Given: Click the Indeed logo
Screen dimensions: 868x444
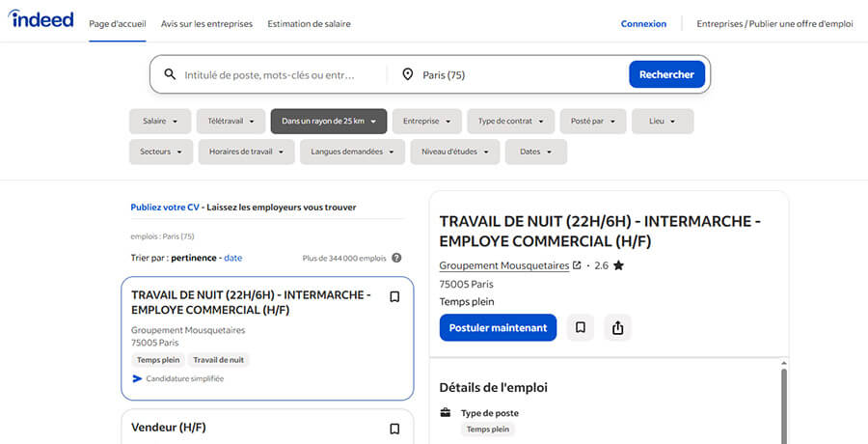Looking at the screenshot, I should 41,20.
